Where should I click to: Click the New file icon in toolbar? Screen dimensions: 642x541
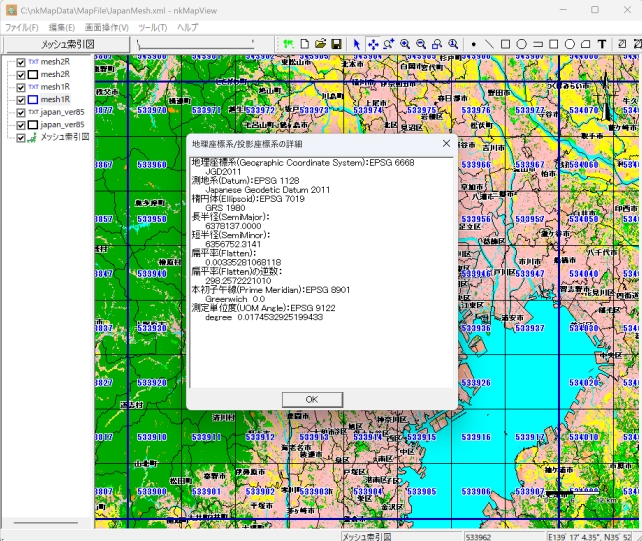point(305,44)
